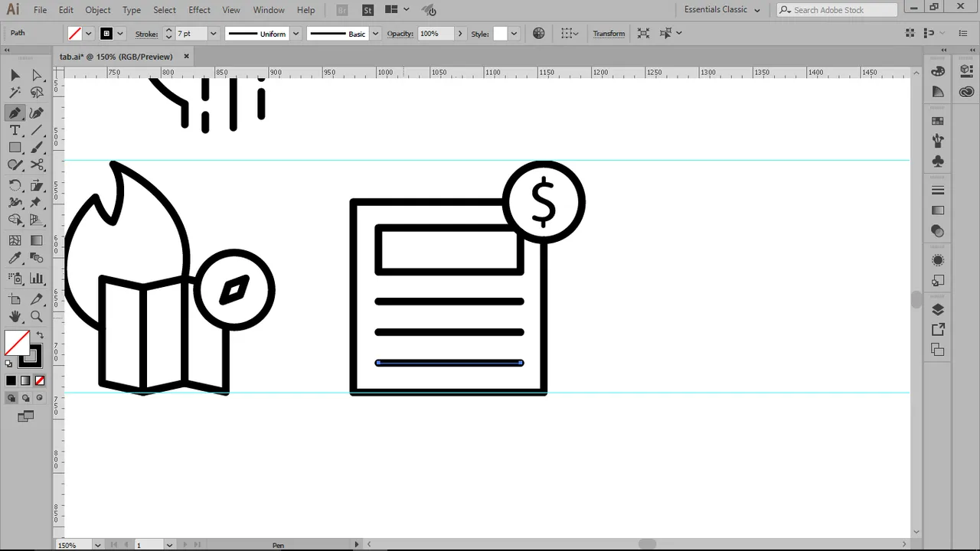Open the Window menu
Screen dimensions: 980x551
pyautogui.click(x=269, y=10)
